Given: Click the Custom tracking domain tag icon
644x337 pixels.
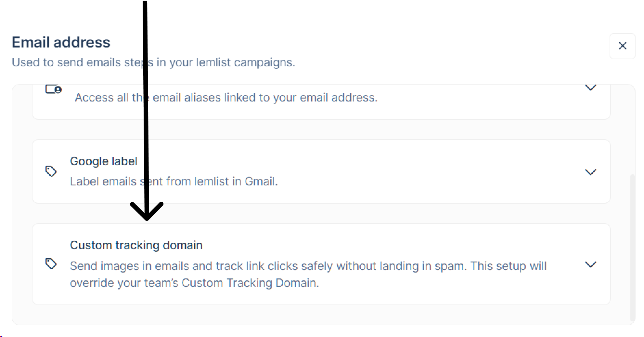Looking at the screenshot, I should click(51, 263).
